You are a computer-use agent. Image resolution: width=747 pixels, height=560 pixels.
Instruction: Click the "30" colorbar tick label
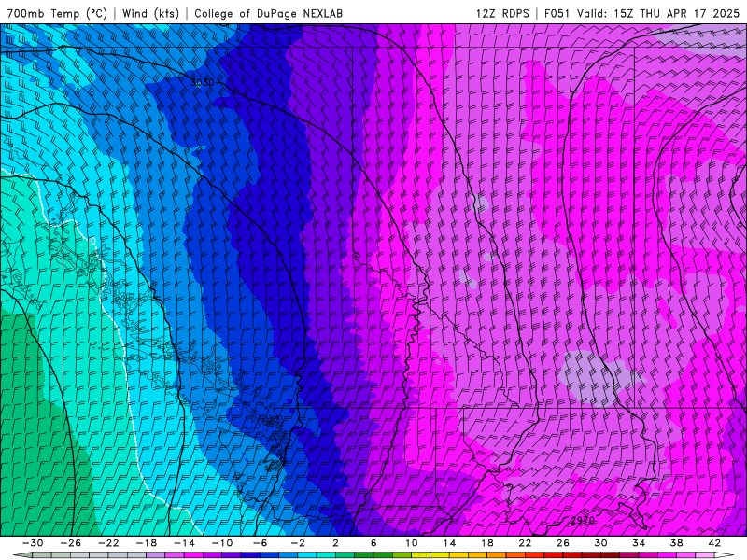[x=600, y=543]
